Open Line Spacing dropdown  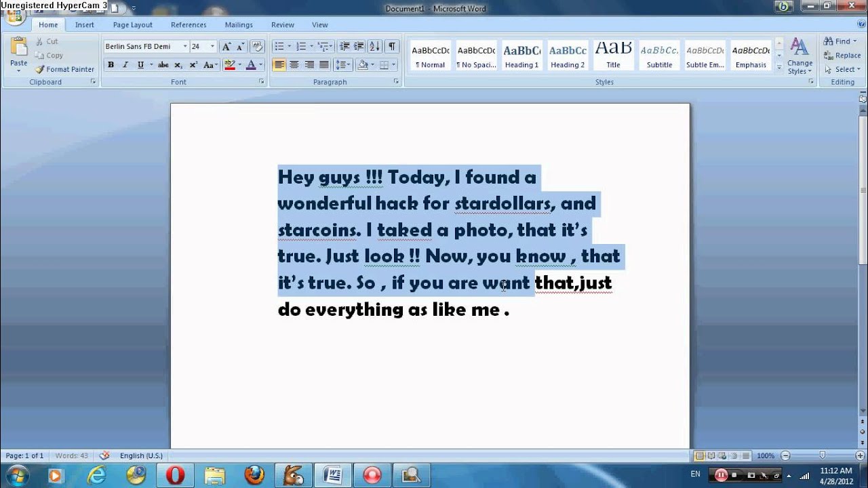[343, 65]
